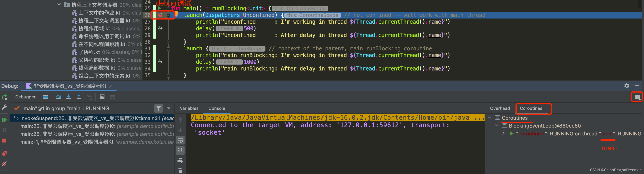Image resolution: width=644 pixels, height=174 pixels.
Task: Click the Rerun debug session icon
Action: (5, 97)
